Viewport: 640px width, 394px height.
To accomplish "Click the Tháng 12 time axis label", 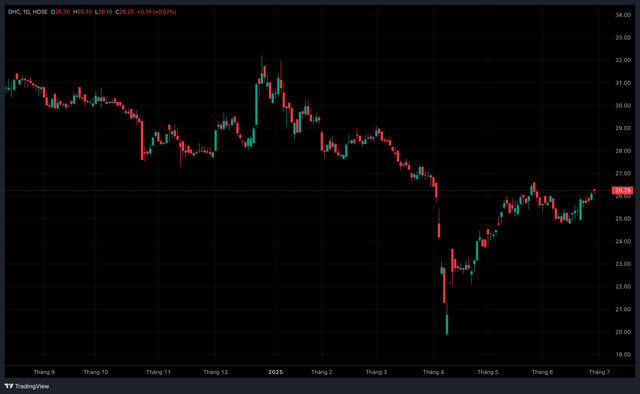I will tap(216, 372).
